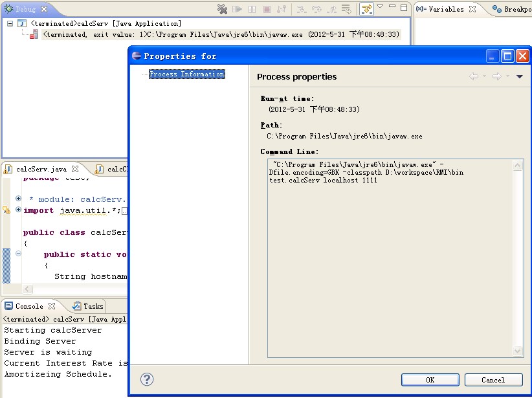Click the Step Over icon

point(316,9)
